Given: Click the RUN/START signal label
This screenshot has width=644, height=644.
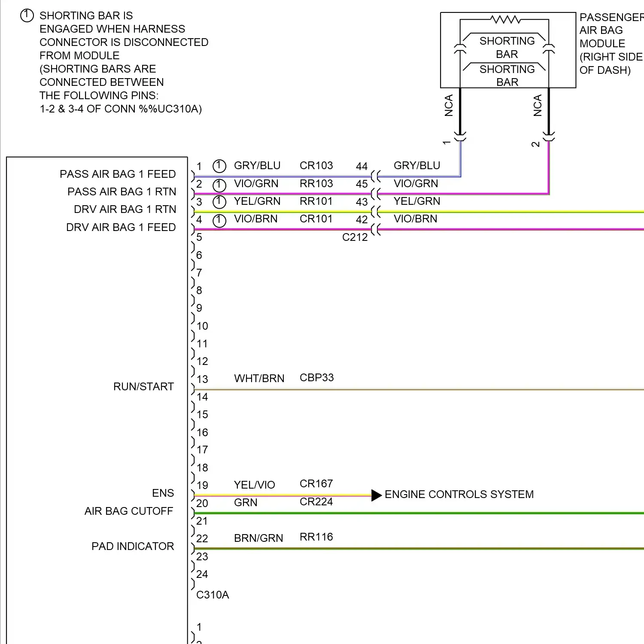Looking at the screenshot, I should 143,386.
